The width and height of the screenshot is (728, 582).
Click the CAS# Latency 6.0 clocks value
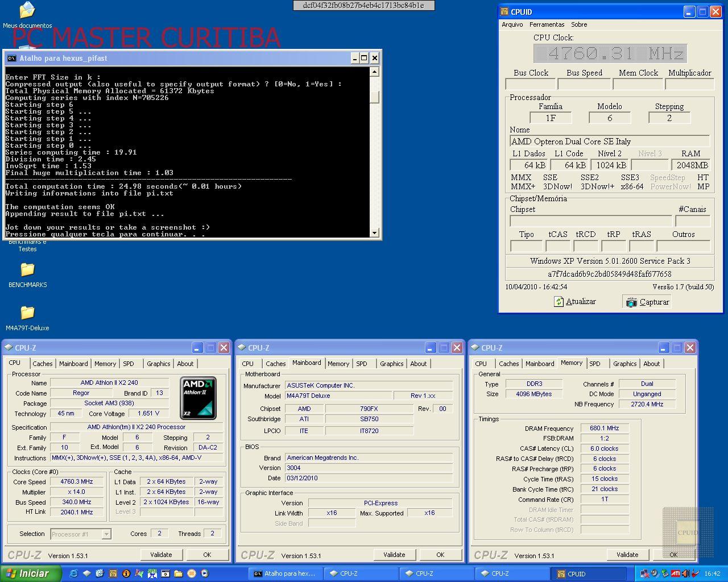click(x=605, y=448)
